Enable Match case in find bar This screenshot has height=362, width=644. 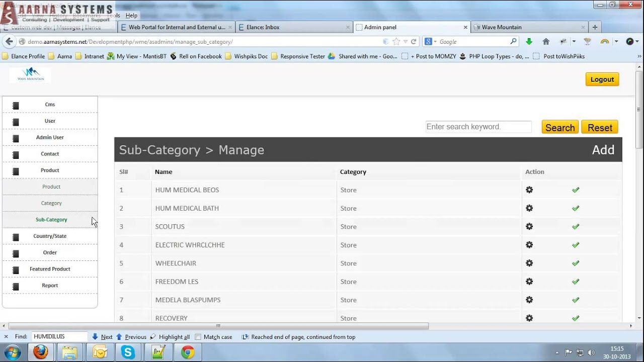[198, 337]
